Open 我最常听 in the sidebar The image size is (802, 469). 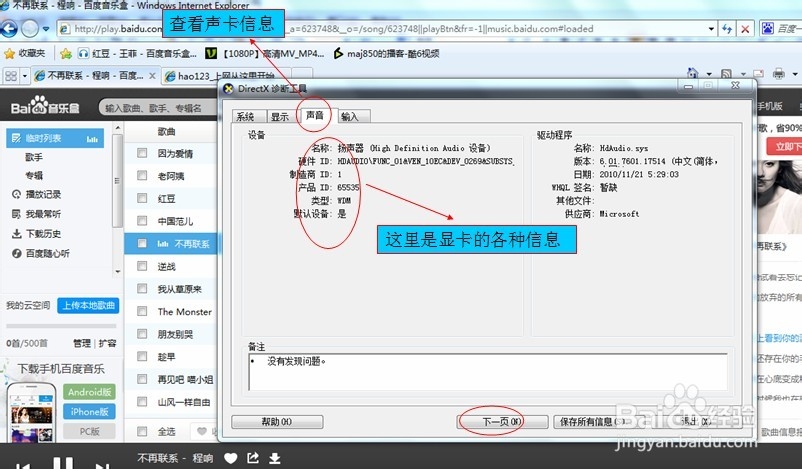click(36, 214)
